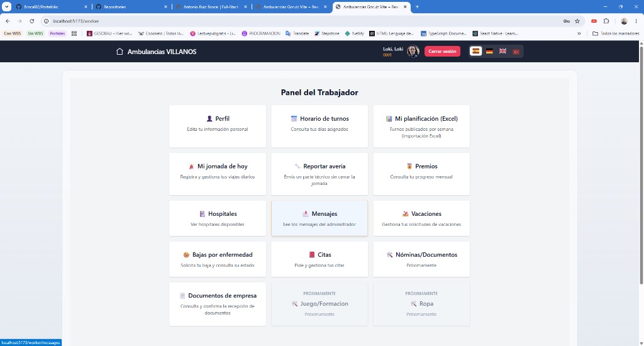The width and height of the screenshot is (644, 346).
Task: Open the browser extensions puzzle icon
Action: [606, 21]
